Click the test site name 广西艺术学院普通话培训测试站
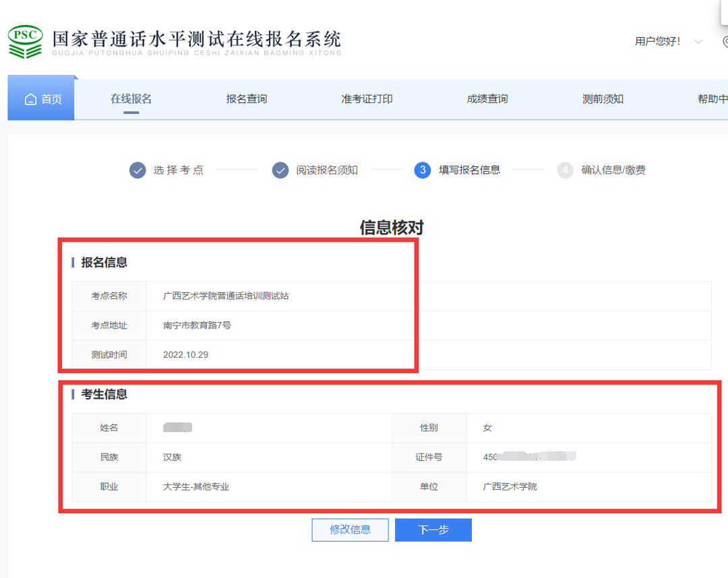 pyautogui.click(x=226, y=296)
